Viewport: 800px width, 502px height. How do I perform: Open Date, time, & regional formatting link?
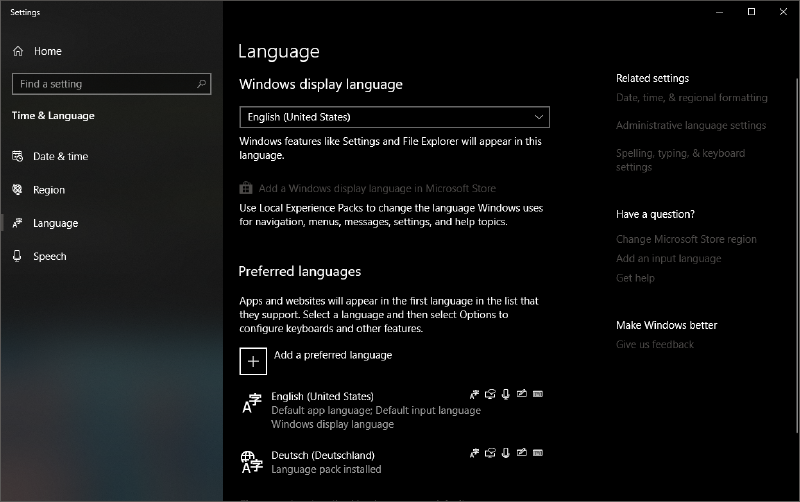tap(691, 97)
